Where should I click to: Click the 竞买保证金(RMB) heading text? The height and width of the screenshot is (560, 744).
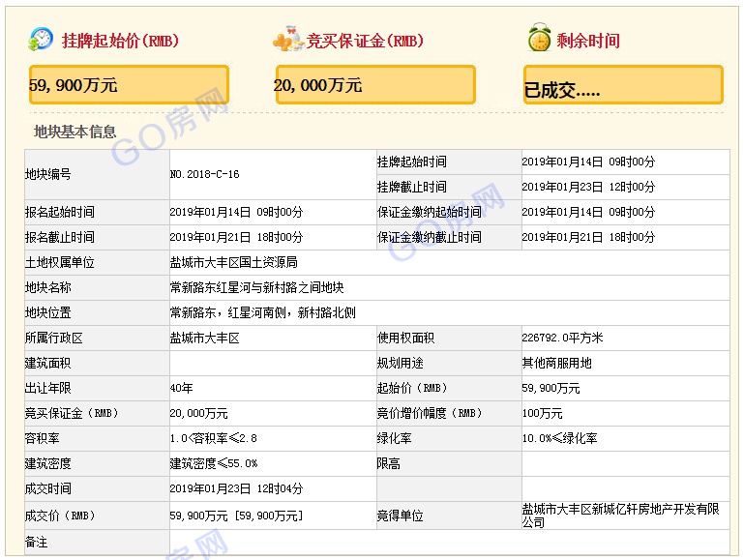tap(365, 41)
